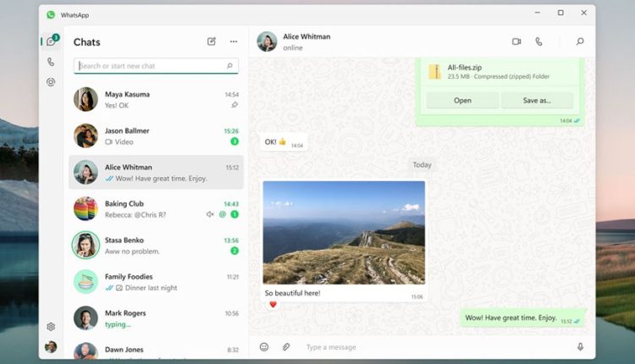Image resolution: width=635 pixels, height=364 pixels.
Task: Open the Maya Kasuma chat
Action: click(x=156, y=100)
